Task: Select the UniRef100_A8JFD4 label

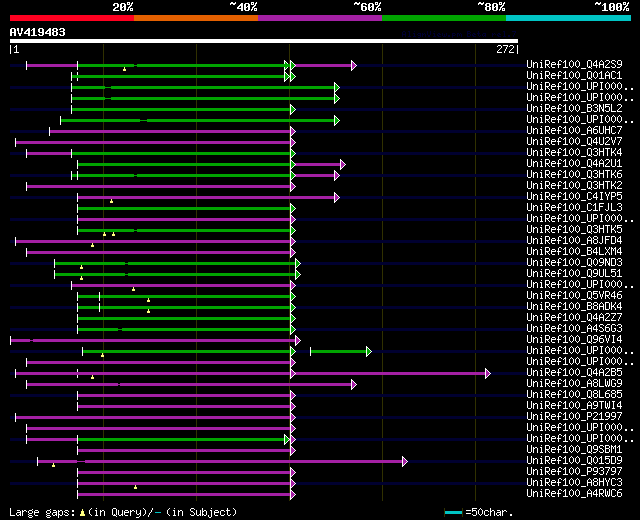Action: [574, 241]
